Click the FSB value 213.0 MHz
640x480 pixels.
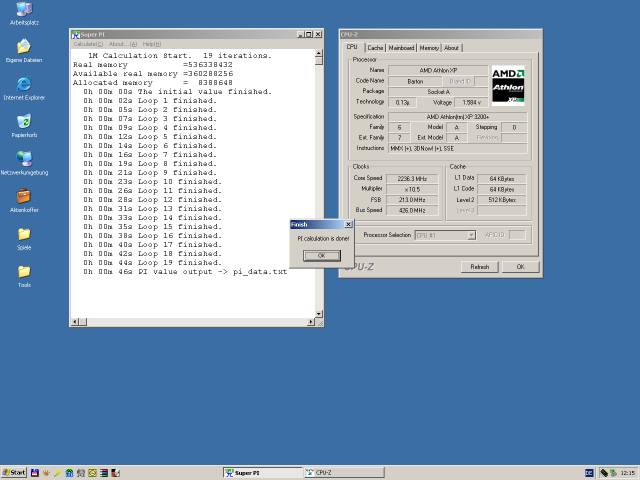(412, 200)
